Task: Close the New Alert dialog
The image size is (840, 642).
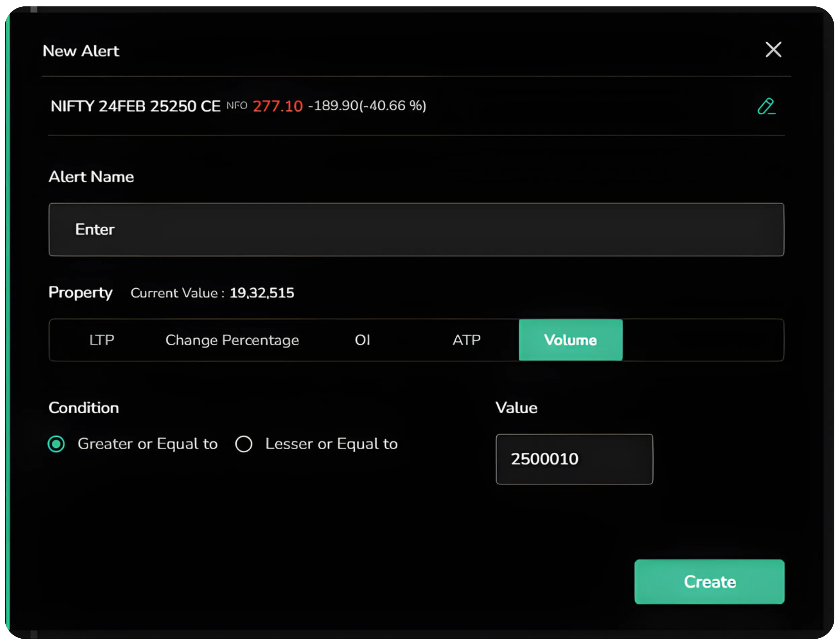Action: 773,50
